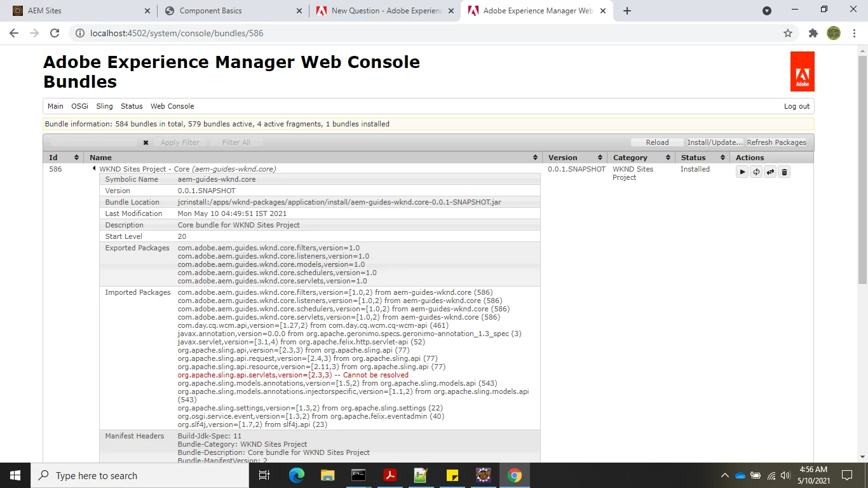Click Apply Filter button

click(x=180, y=142)
